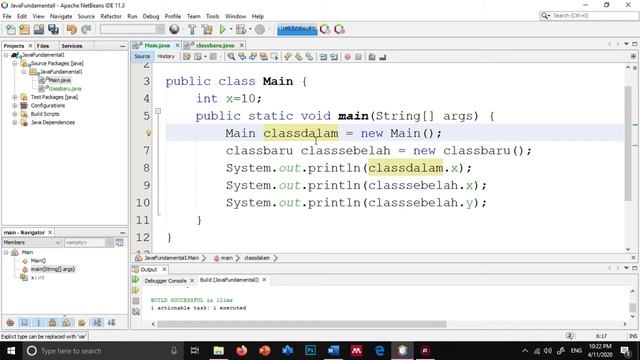
Task: Open the Debugger Console output tab
Action: [165, 281]
